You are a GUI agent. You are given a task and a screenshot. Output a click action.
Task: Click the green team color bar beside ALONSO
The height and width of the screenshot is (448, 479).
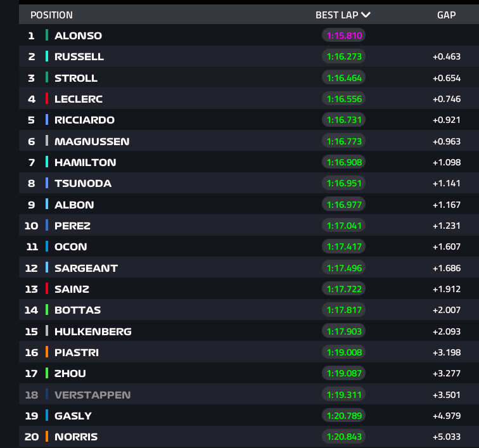pos(47,35)
